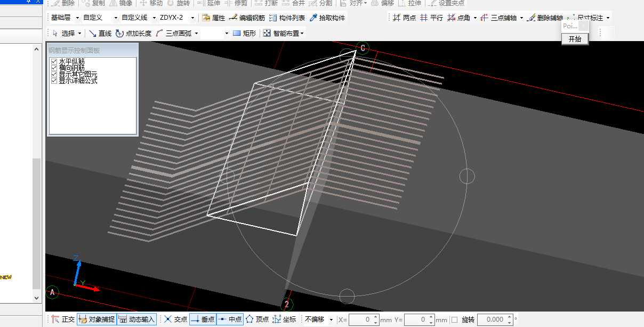Toggle 顶点 vertex snap

coord(257,320)
